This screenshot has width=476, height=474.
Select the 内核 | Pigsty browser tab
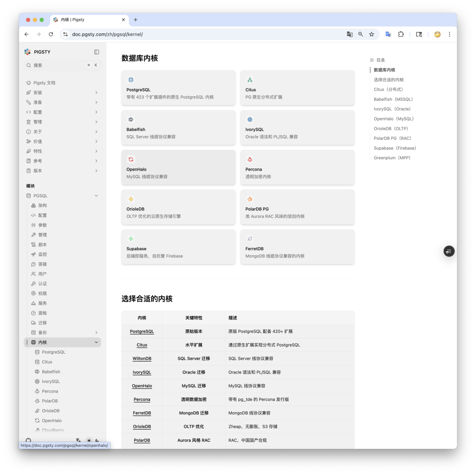(x=89, y=20)
